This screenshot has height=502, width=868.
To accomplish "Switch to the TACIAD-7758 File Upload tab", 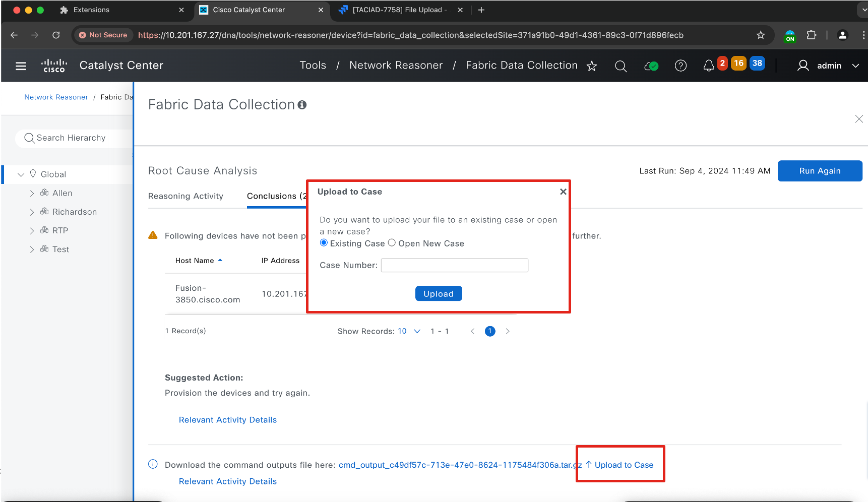I will coord(399,10).
